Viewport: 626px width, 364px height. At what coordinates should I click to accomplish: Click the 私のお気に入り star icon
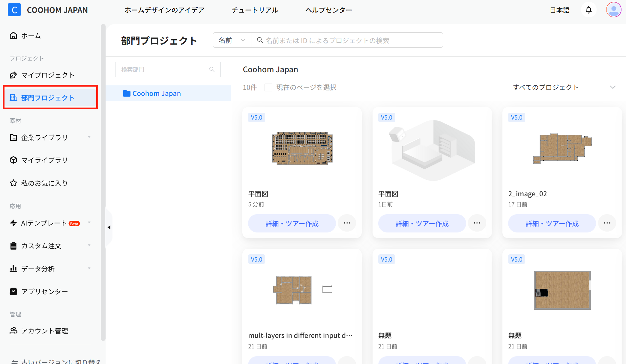point(13,183)
